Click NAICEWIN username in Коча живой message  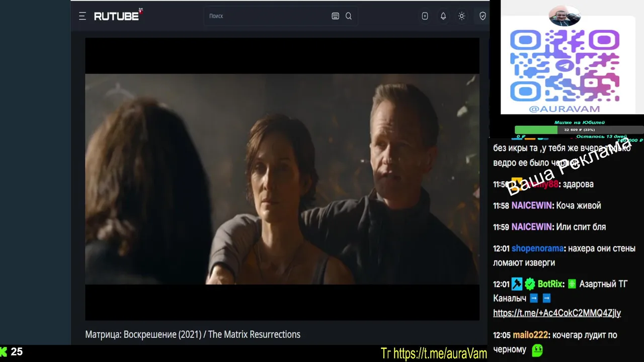coord(532,206)
